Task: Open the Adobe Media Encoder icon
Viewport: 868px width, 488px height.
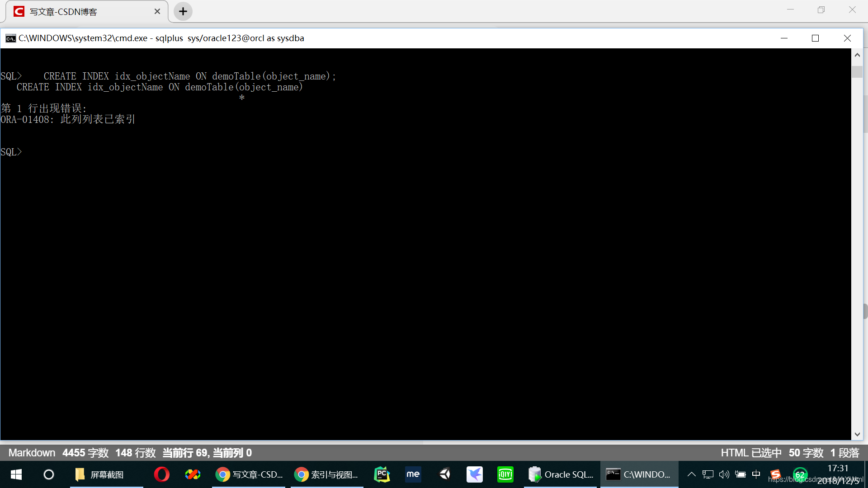Action: pos(413,474)
